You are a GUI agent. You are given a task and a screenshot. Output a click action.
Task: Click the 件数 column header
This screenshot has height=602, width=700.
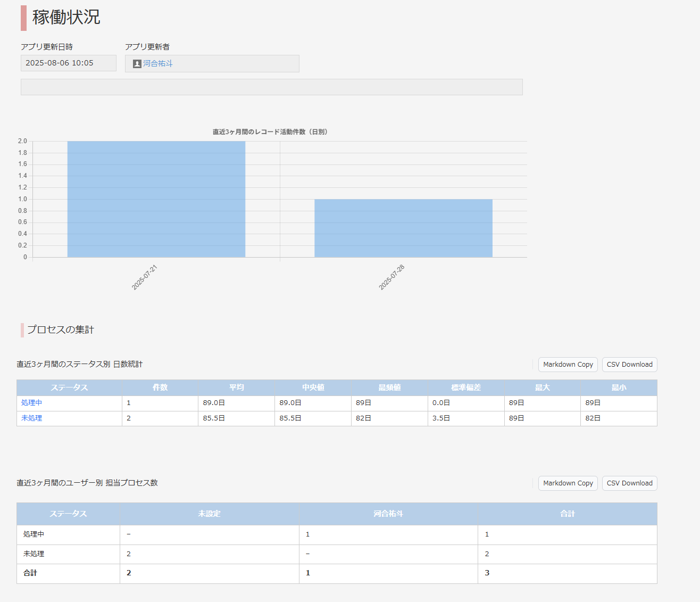160,387
